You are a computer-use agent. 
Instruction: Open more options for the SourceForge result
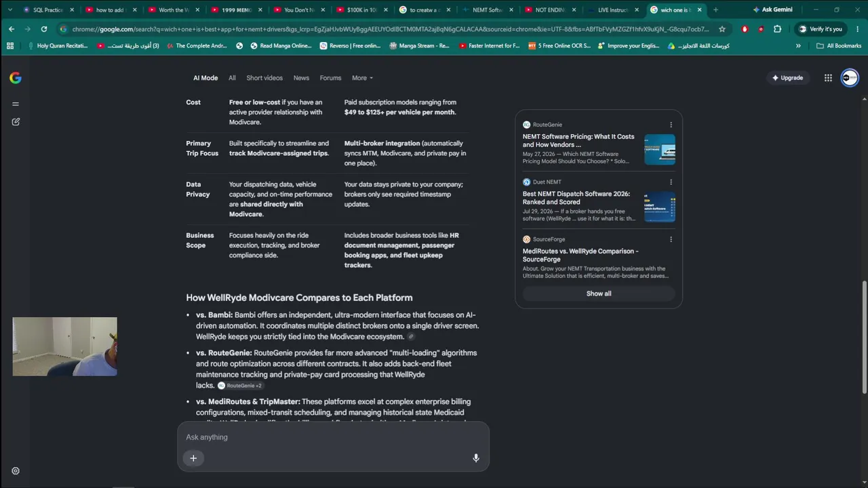[x=671, y=239]
